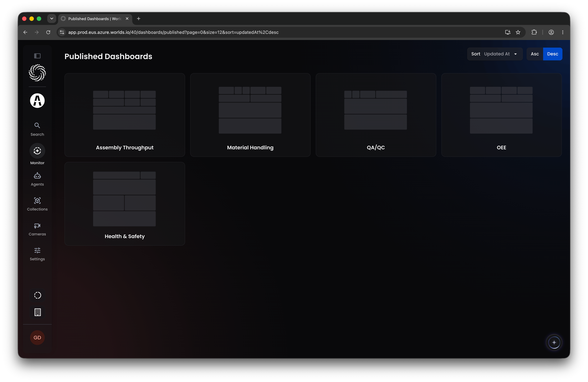588x382 pixels.
Task: Open the Health & Safety dashboard card
Action: tap(125, 204)
